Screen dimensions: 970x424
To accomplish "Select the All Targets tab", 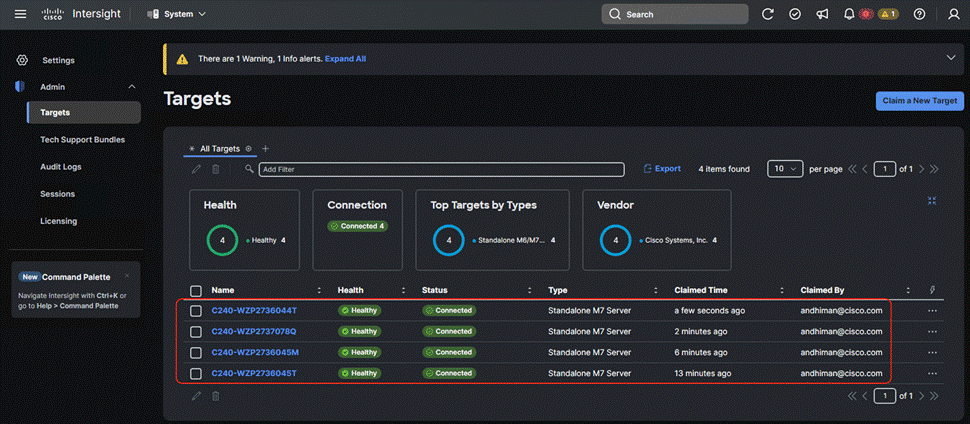I will click(x=220, y=149).
